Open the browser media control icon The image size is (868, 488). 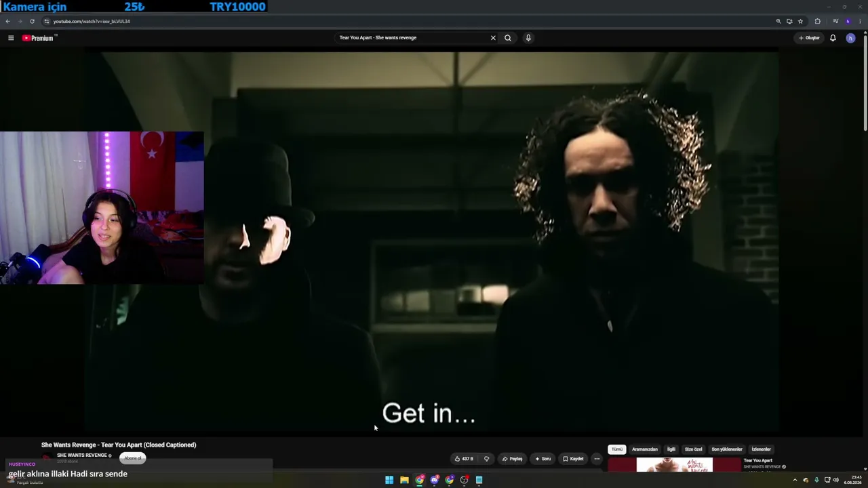[x=835, y=21]
